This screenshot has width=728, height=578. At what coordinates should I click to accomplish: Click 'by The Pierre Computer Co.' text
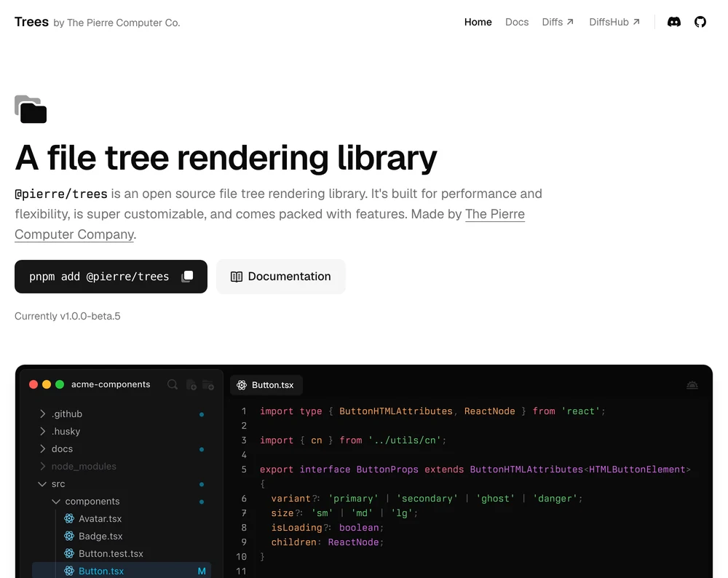point(116,23)
